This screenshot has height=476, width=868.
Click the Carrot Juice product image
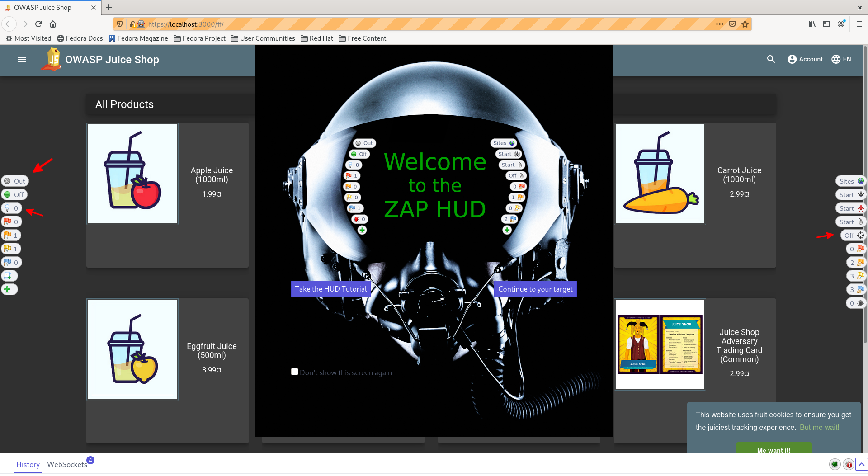click(660, 174)
